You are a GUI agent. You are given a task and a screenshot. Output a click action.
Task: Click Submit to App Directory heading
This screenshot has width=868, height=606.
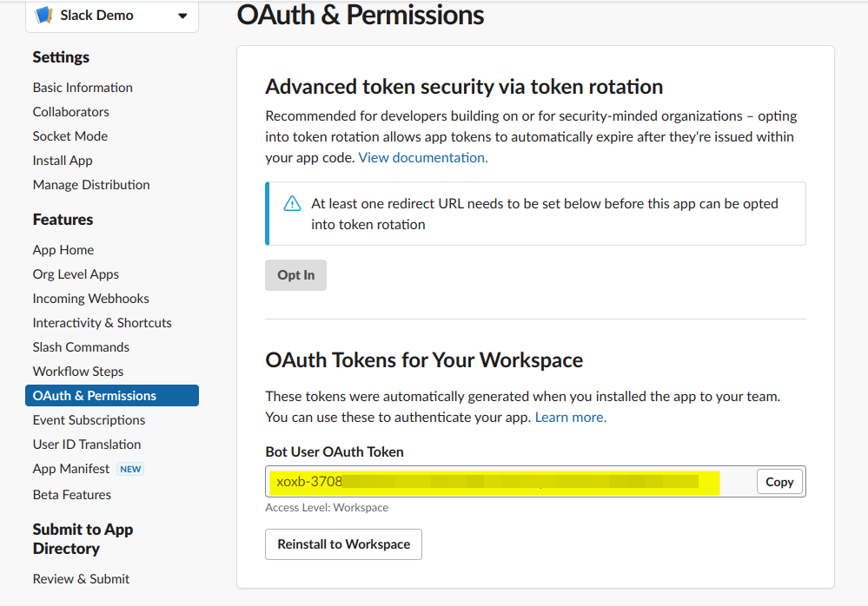[x=83, y=539]
